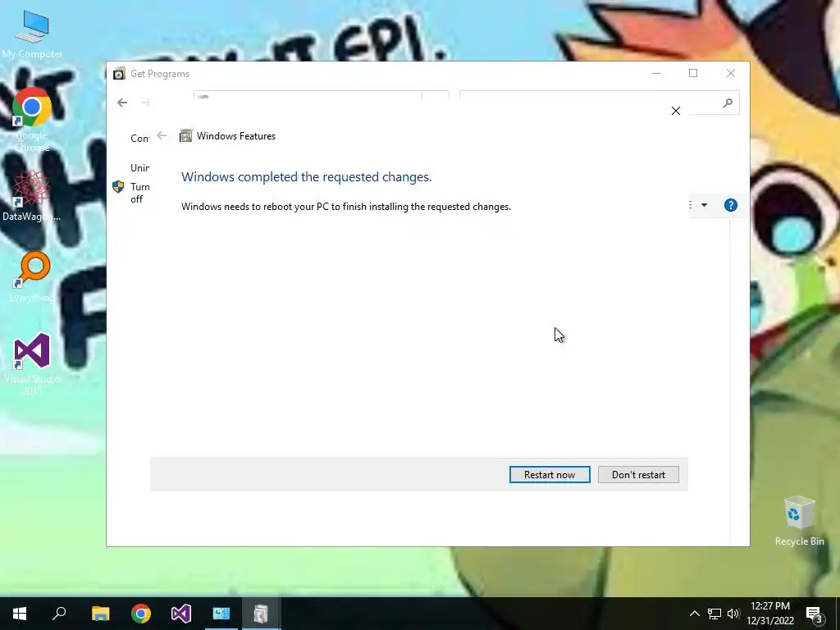Show hidden tray icons chevron
Screen dimensions: 840x630
pyautogui.click(x=694, y=614)
